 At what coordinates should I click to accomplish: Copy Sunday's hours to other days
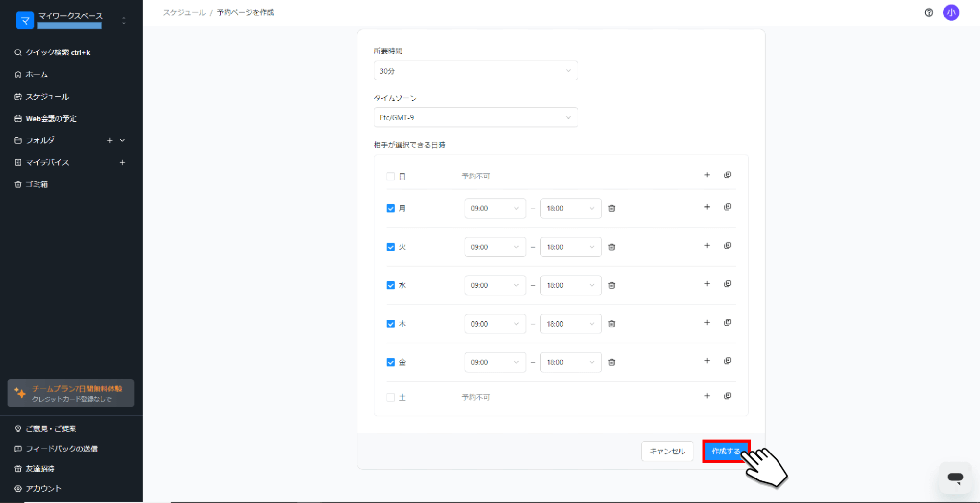pos(728,175)
